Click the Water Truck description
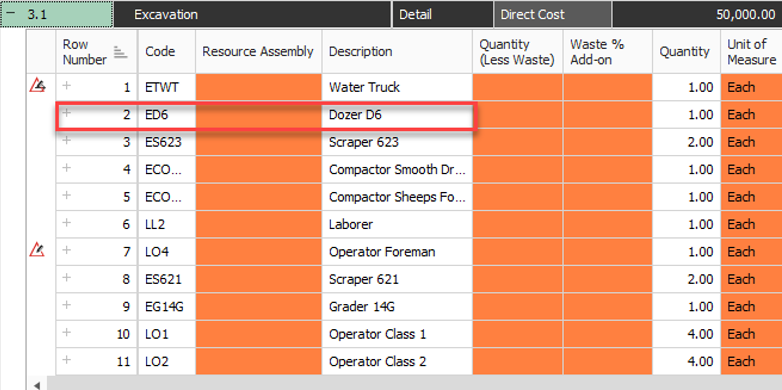The height and width of the screenshot is (390, 782). (x=364, y=87)
